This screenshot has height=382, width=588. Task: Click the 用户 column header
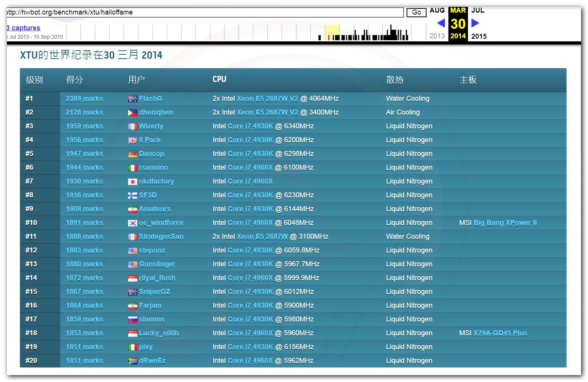coord(136,80)
